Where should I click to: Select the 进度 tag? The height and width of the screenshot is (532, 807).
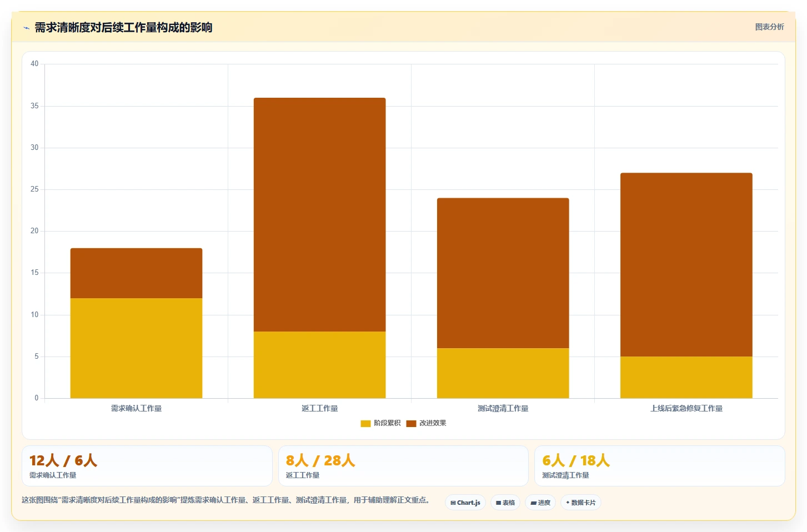[x=540, y=503]
